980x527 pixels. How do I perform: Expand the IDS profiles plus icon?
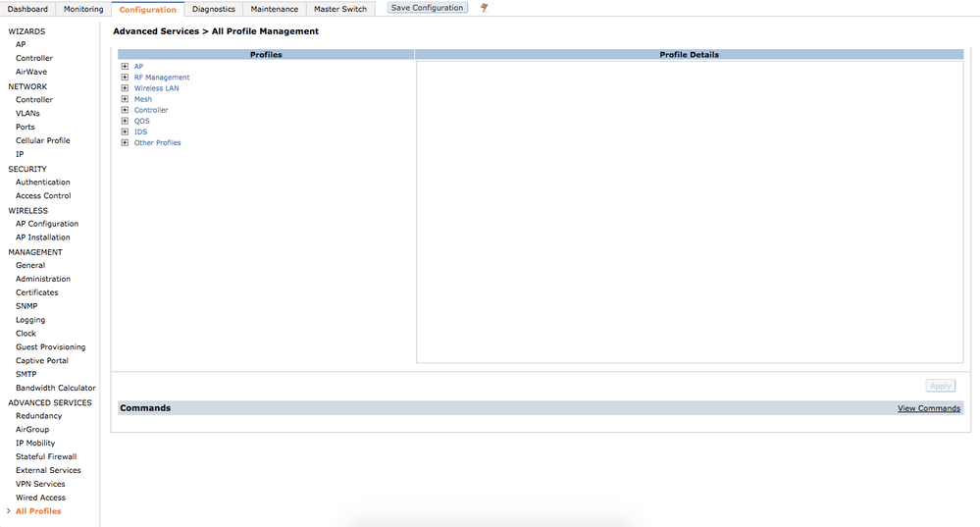[x=125, y=132]
